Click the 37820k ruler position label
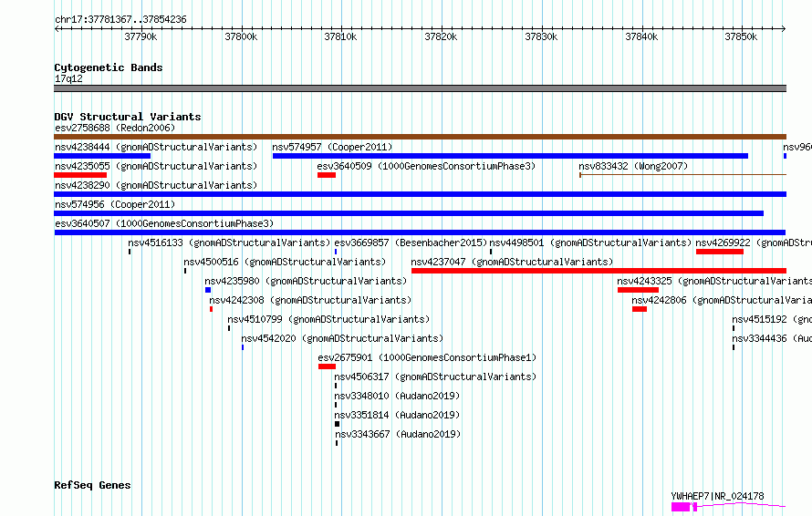This screenshot has height=516, width=812. (x=441, y=36)
